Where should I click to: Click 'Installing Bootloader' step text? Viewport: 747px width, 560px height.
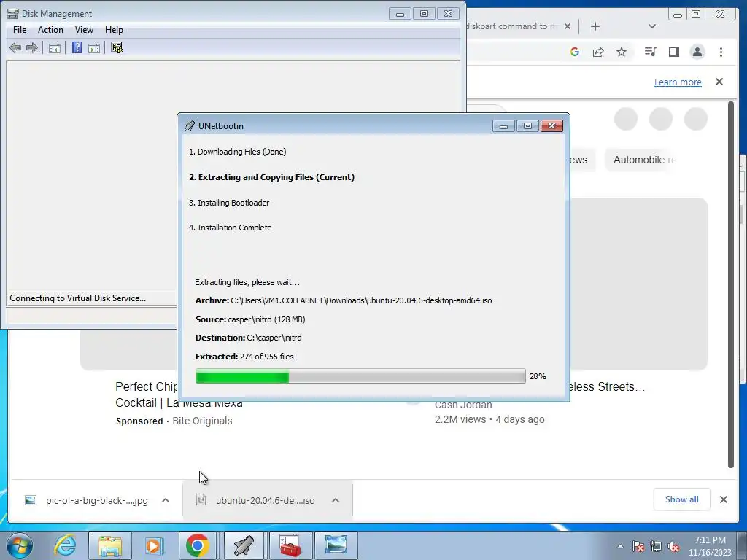pyautogui.click(x=228, y=203)
